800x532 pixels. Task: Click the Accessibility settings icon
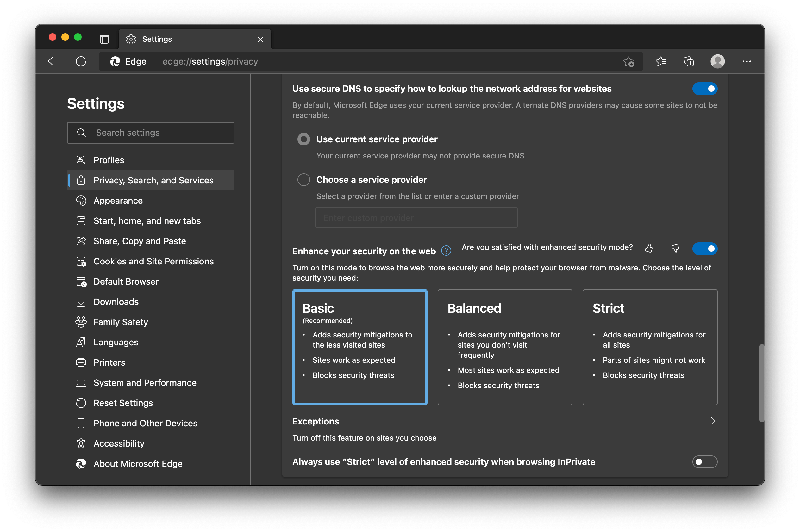[x=80, y=442]
